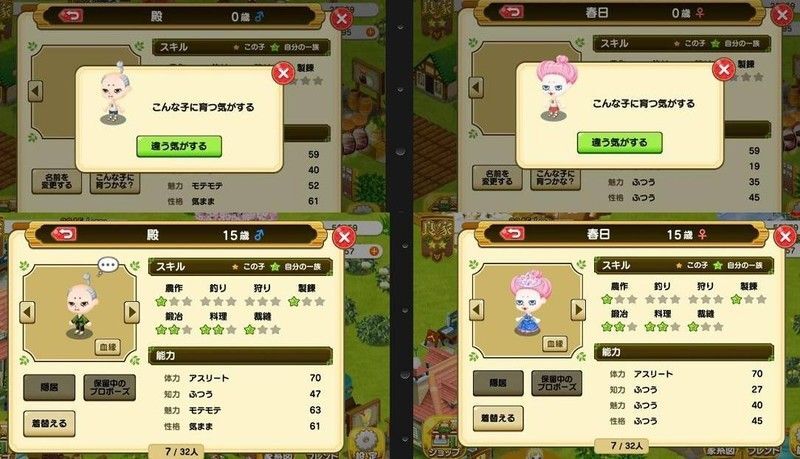Viewport: 800px width, 459px height.
Task: Close the 殿 child prediction popup
Action: click(283, 73)
